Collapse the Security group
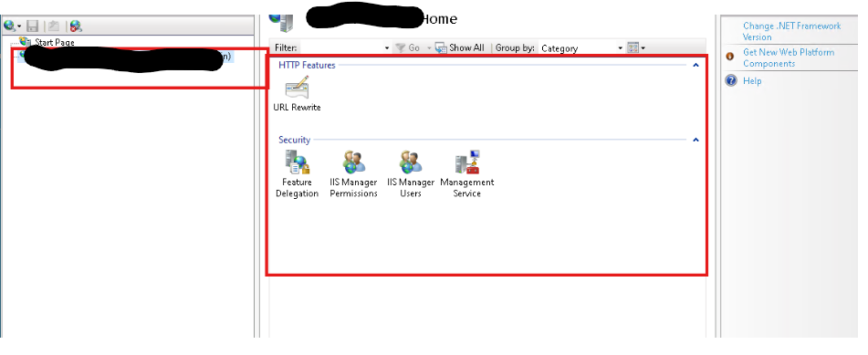The image size is (868, 355). pyautogui.click(x=695, y=141)
